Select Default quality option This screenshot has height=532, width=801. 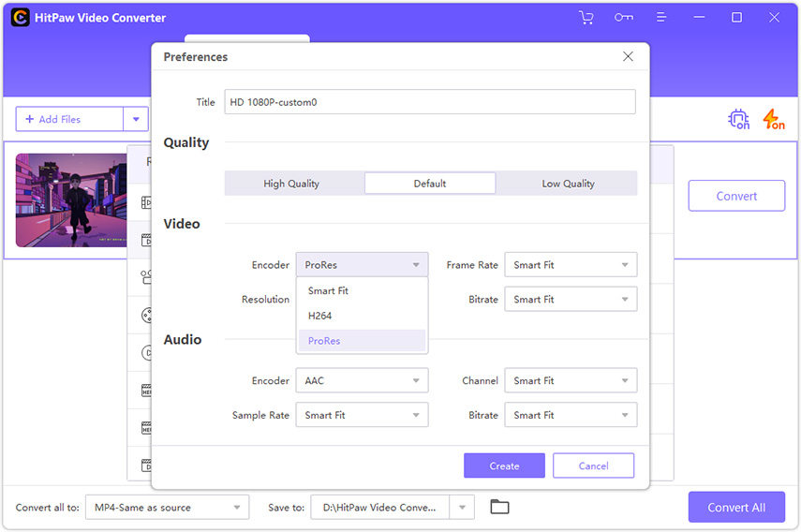click(430, 184)
